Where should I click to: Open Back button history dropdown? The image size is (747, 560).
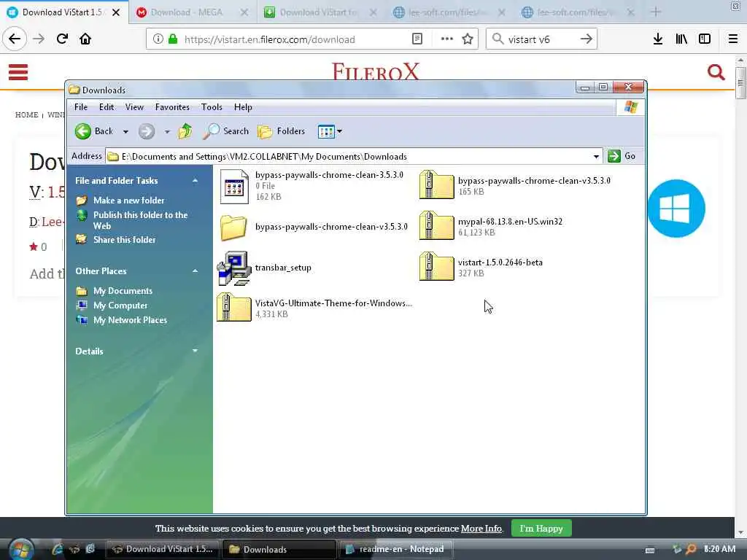[x=125, y=131]
